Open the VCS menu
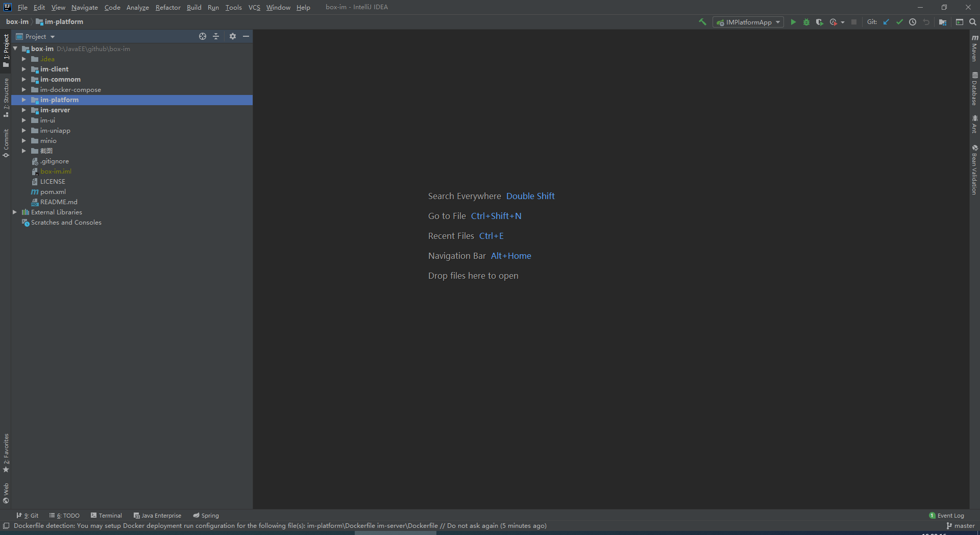The width and height of the screenshot is (980, 535). 254,7
